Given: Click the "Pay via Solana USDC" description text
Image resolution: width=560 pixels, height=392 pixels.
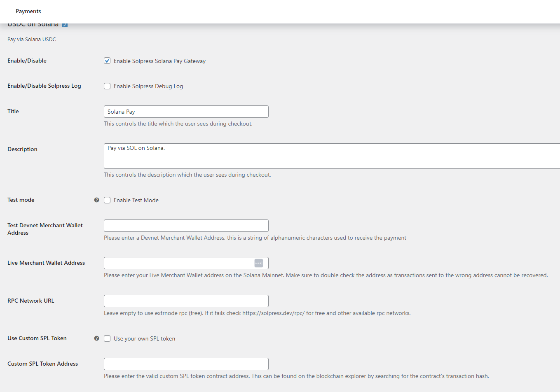Looking at the screenshot, I should 31,39.
